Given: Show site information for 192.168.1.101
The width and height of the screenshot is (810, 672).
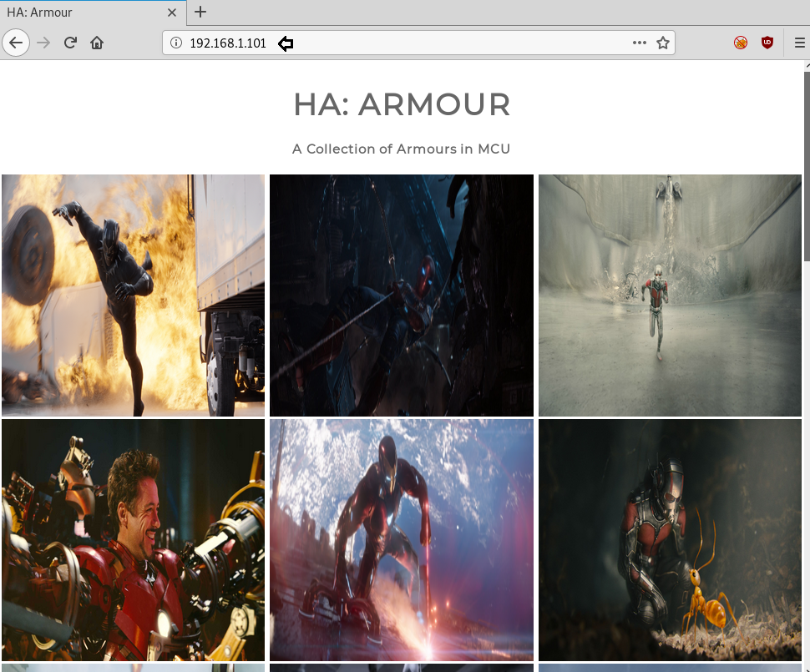Looking at the screenshot, I should pos(176,43).
